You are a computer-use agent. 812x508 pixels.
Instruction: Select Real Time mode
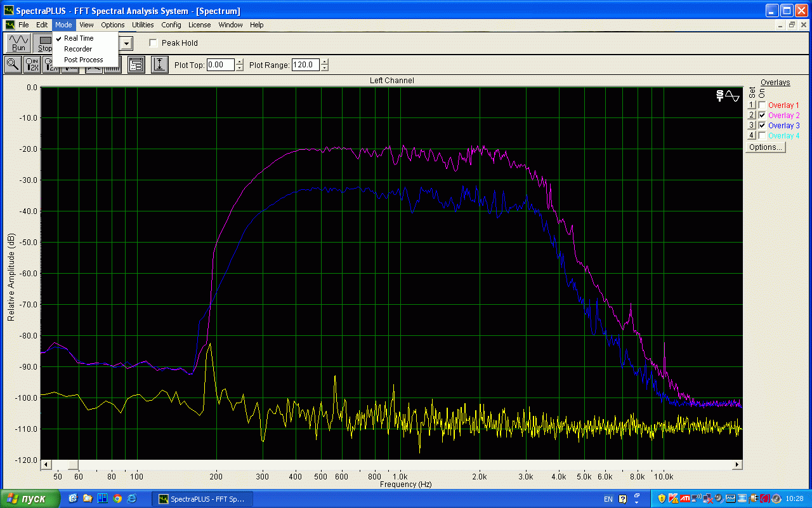[79, 38]
